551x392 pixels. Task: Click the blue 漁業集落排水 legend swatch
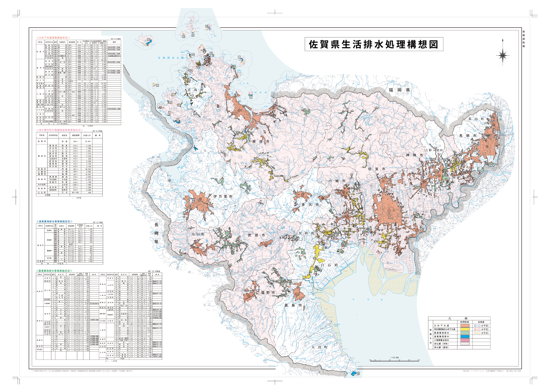[x=465, y=336]
